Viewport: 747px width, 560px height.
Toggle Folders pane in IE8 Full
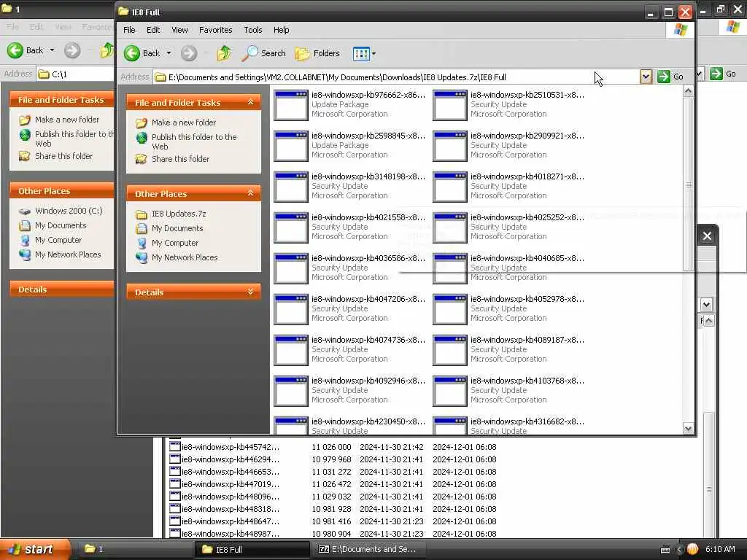click(x=317, y=53)
